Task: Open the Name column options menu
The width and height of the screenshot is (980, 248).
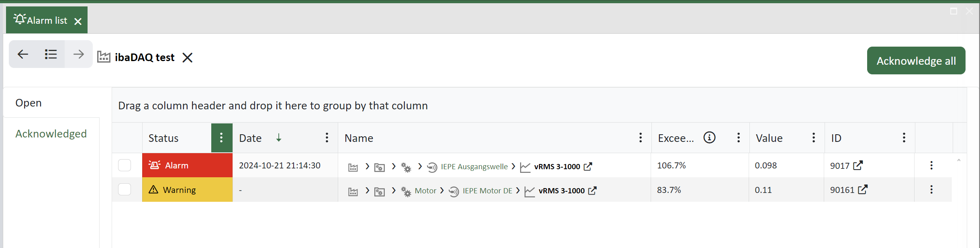Action: [641, 138]
